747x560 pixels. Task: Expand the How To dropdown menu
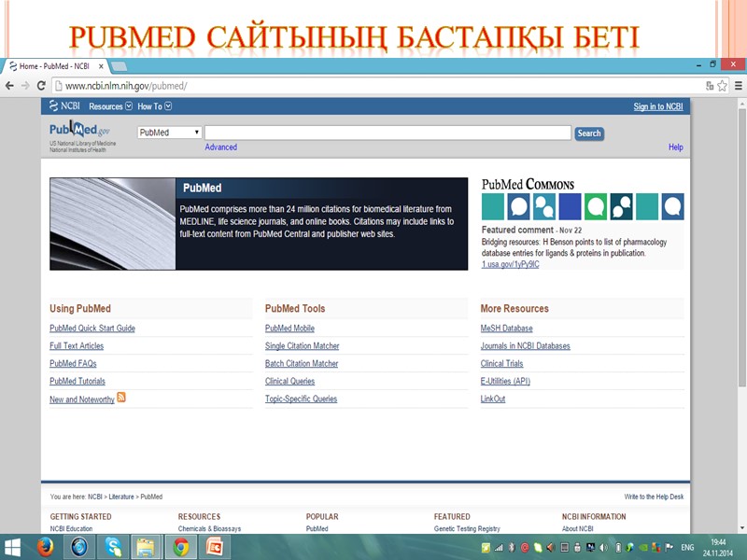(x=154, y=106)
